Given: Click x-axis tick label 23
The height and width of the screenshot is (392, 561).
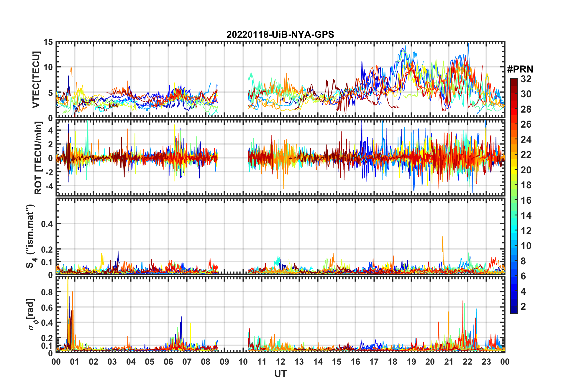Looking at the screenshot, I should [486, 362].
